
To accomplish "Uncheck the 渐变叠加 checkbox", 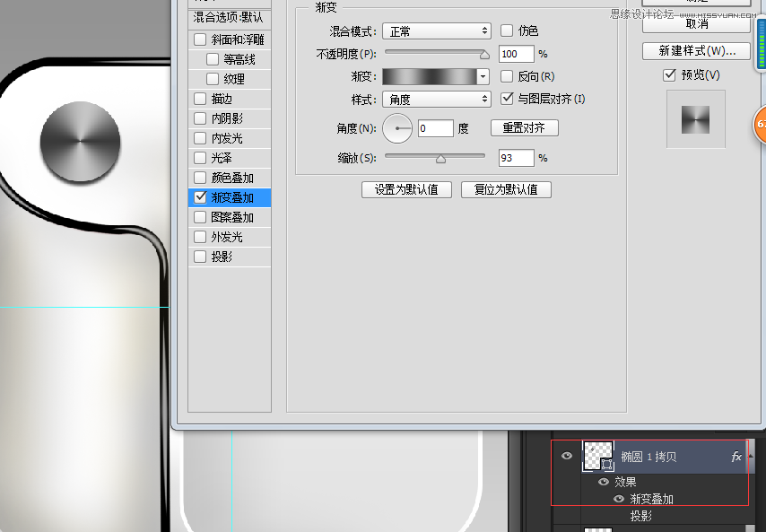I will pyautogui.click(x=200, y=196).
